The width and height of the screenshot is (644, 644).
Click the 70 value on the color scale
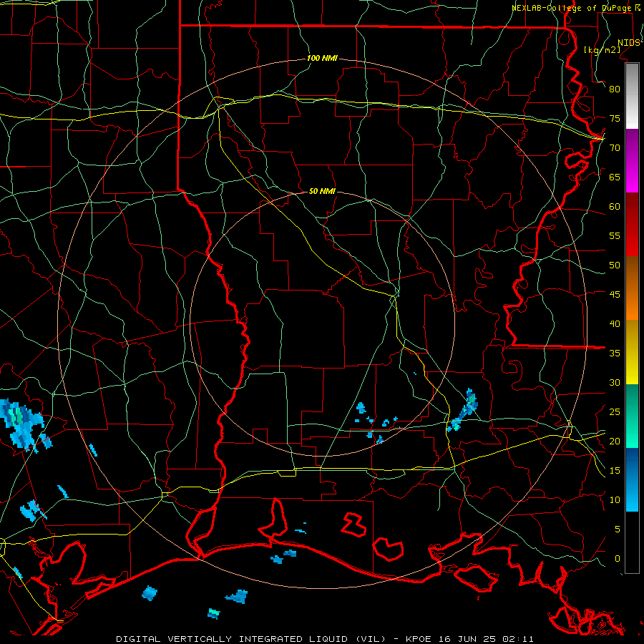(x=615, y=148)
